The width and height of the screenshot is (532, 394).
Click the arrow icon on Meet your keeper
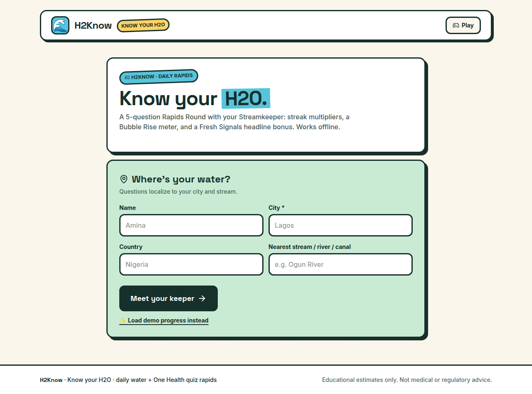tap(202, 298)
